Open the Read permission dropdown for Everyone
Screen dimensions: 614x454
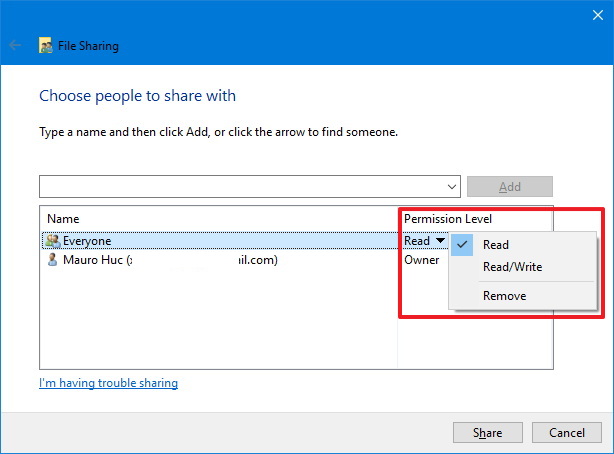(x=440, y=241)
